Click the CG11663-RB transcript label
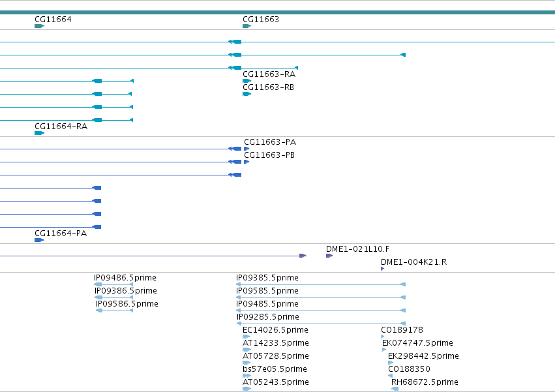This screenshot has height=392, width=555. click(x=268, y=87)
